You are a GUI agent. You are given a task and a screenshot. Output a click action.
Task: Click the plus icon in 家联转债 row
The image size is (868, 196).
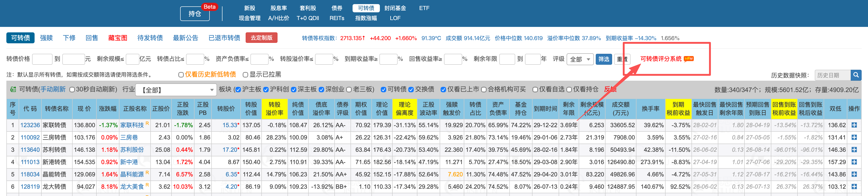(x=854, y=125)
